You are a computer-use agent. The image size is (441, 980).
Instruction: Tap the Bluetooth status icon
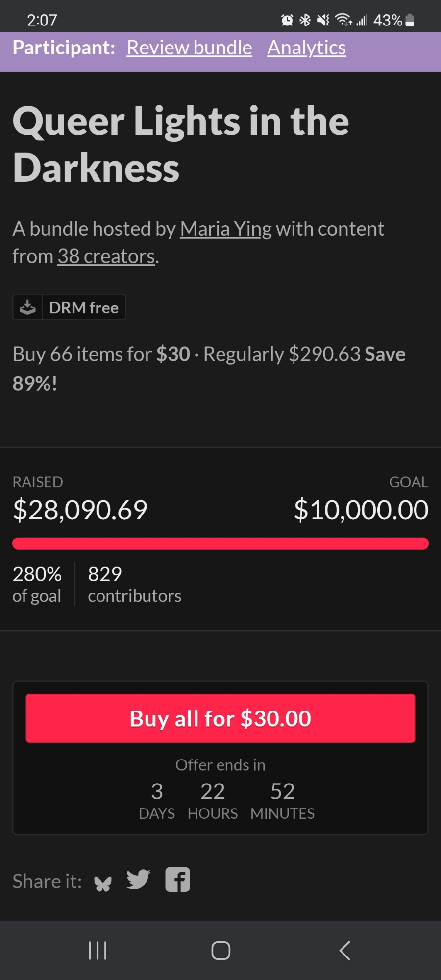(305, 20)
